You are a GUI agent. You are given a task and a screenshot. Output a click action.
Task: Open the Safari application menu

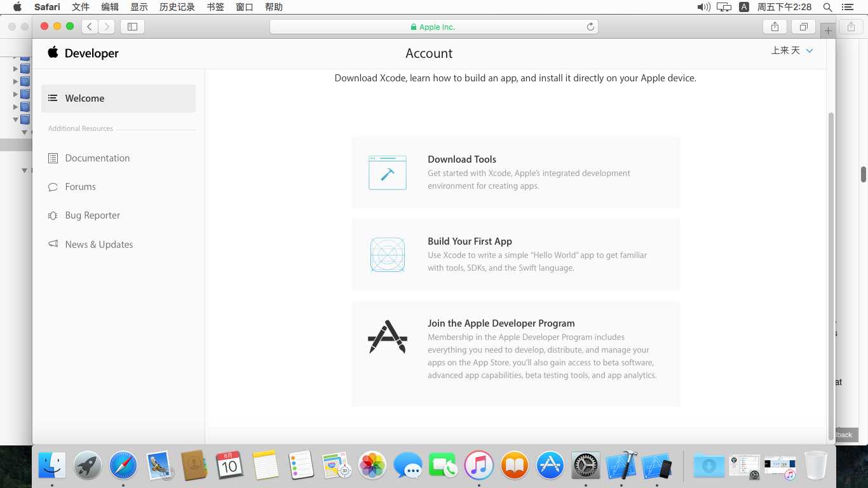tap(47, 7)
